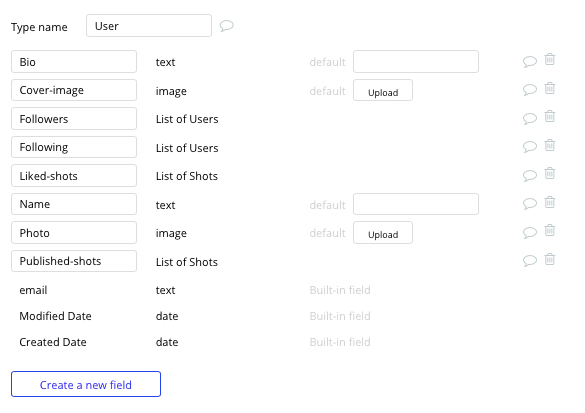
Task: Open comment bubble for Cover-image field
Action: [529, 90]
